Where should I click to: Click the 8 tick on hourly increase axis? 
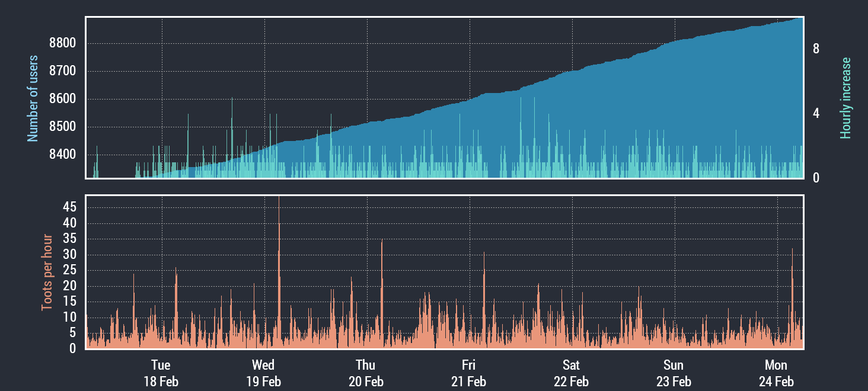point(816,49)
